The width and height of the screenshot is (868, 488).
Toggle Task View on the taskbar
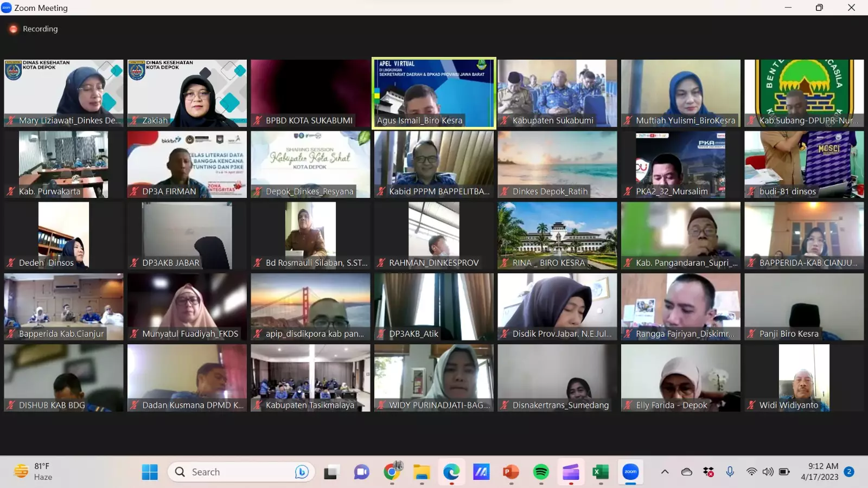(331, 472)
